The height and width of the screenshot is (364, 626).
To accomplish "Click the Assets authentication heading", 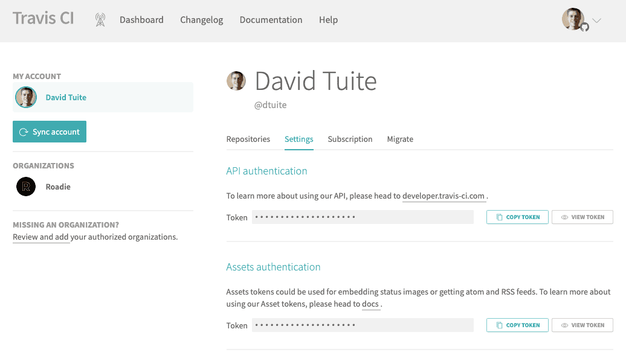I will tap(273, 267).
